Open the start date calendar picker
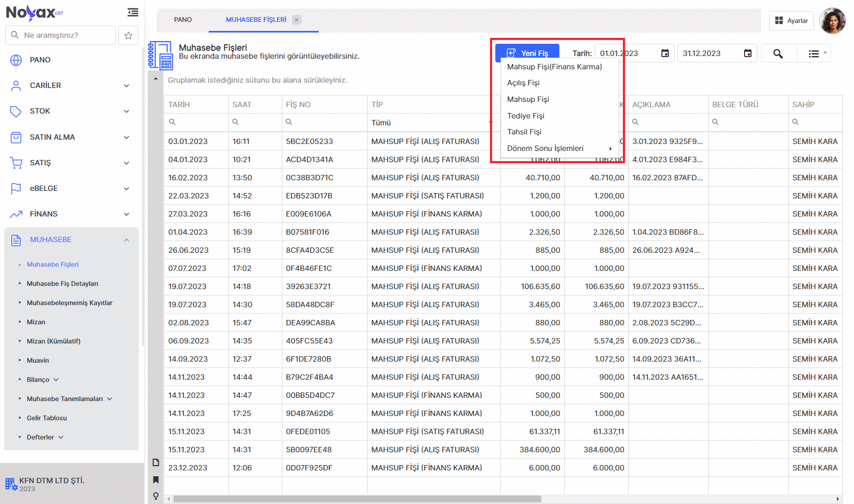 665,53
